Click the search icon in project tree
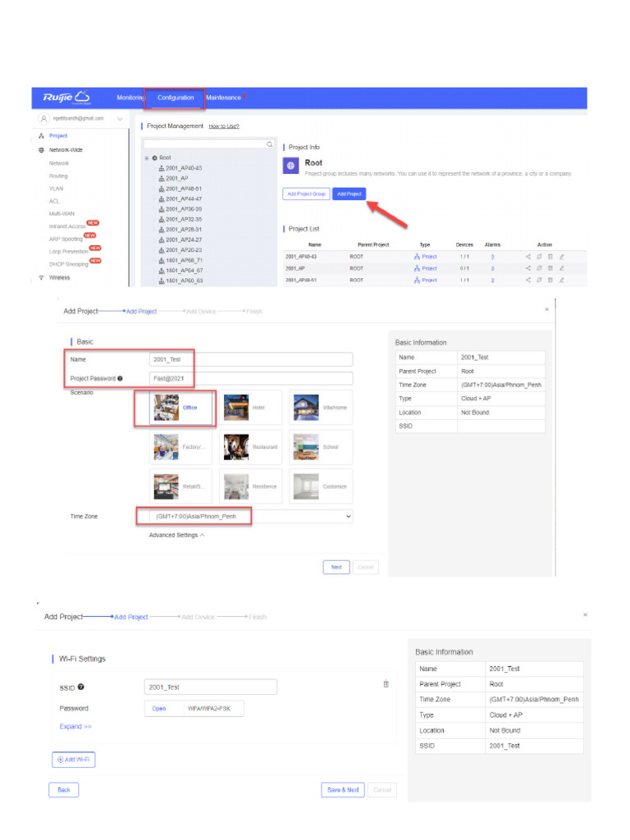The image size is (630, 840). tap(269, 144)
